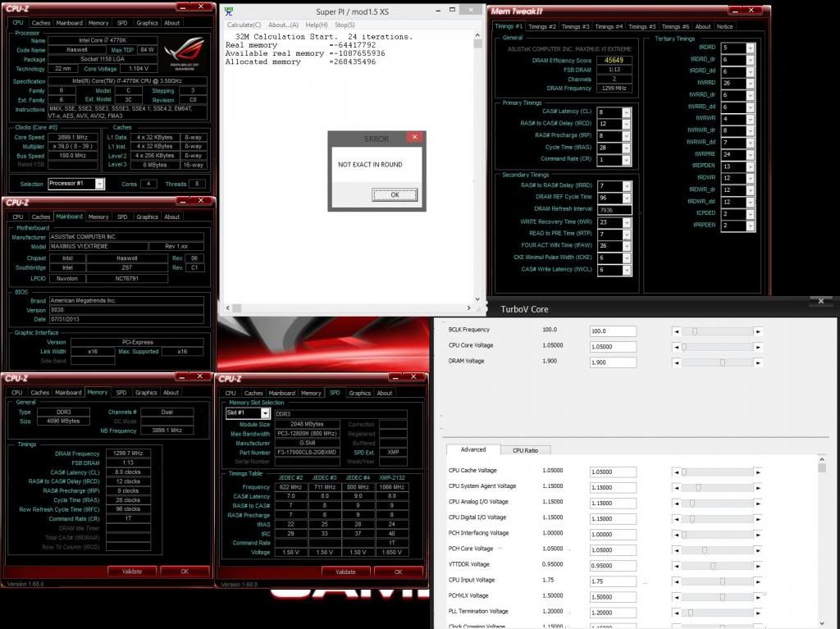
Task: Click the right arrow for BCLK Frequency
Action: pyautogui.click(x=758, y=331)
